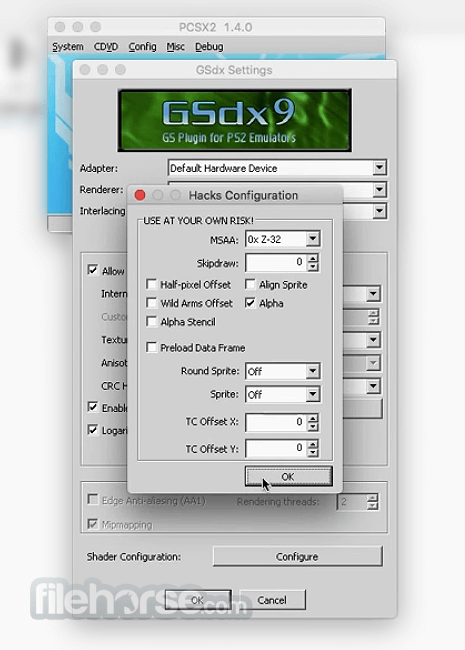Enable Half-pixel Offset hack

(x=152, y=284)
